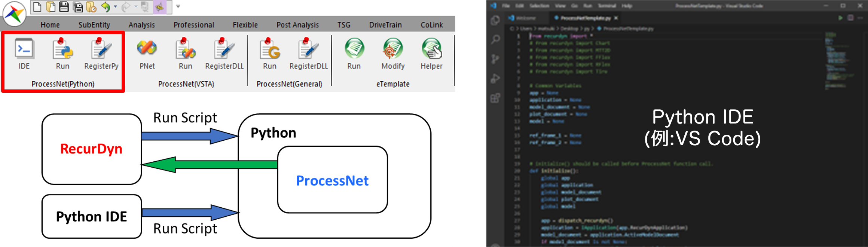This screenshot has width=868, height=247.
Task: Click the Save As double-floppy icon
Action: point(78,6)
